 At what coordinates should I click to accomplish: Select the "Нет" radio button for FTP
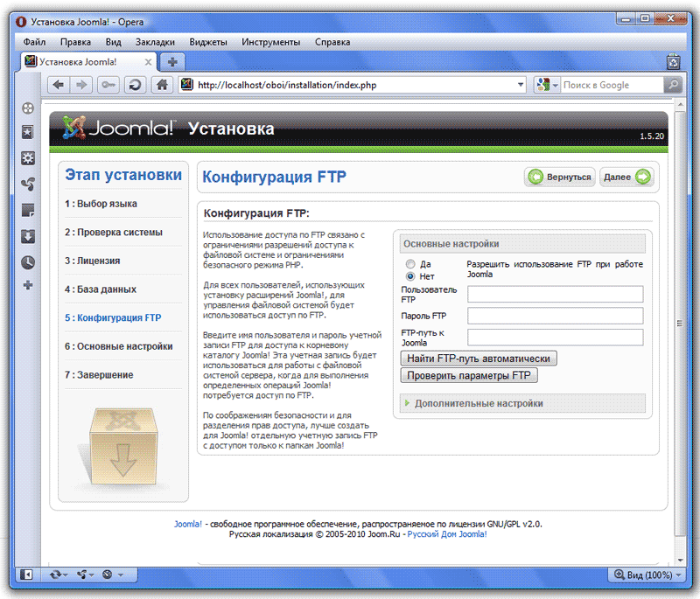pos(410,276)
